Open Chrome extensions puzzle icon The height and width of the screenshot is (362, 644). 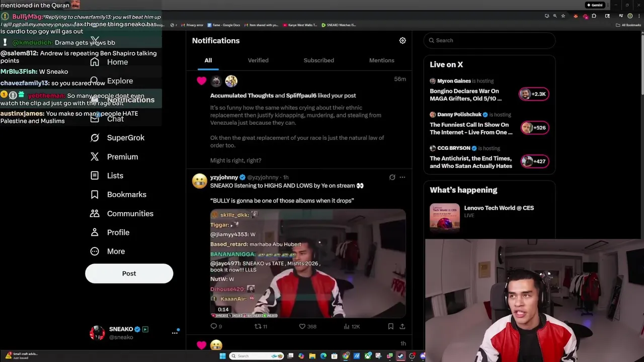[594, 16]
